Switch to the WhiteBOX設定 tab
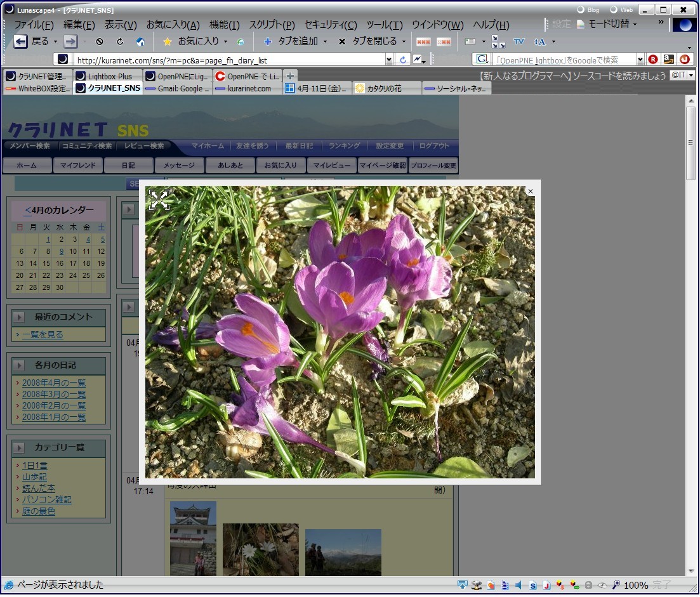 [38, 88]
